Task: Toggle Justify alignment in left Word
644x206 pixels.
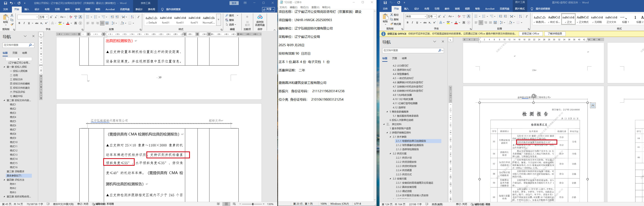Action: pos(102,23)
